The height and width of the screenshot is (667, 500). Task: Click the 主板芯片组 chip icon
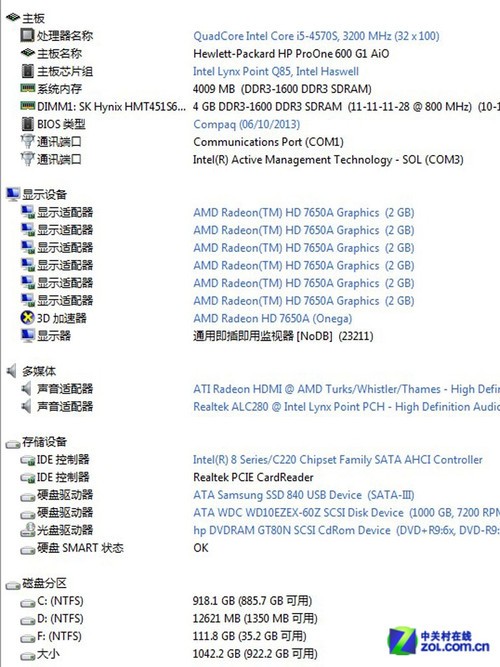click(x=28, y=71)
